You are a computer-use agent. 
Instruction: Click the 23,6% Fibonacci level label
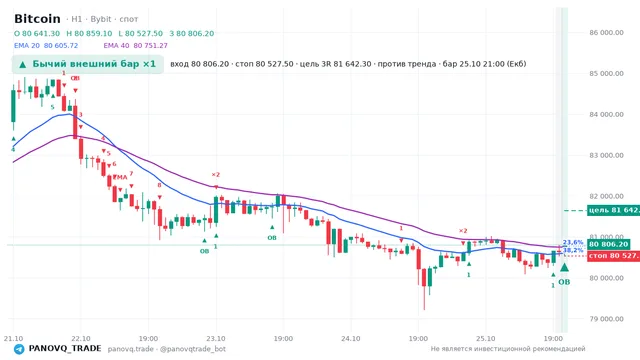tap(573, 242)
